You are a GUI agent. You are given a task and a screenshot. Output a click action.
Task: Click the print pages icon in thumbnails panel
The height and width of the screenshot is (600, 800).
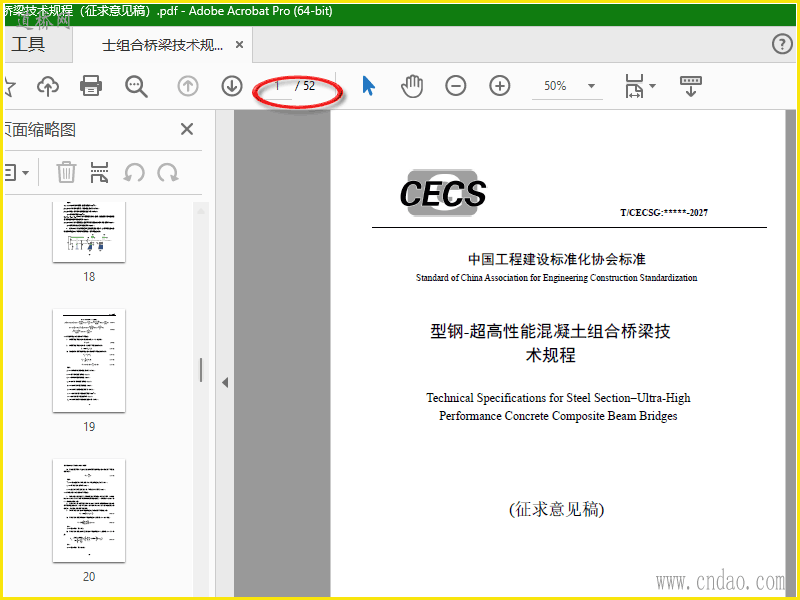pos(99,172)
